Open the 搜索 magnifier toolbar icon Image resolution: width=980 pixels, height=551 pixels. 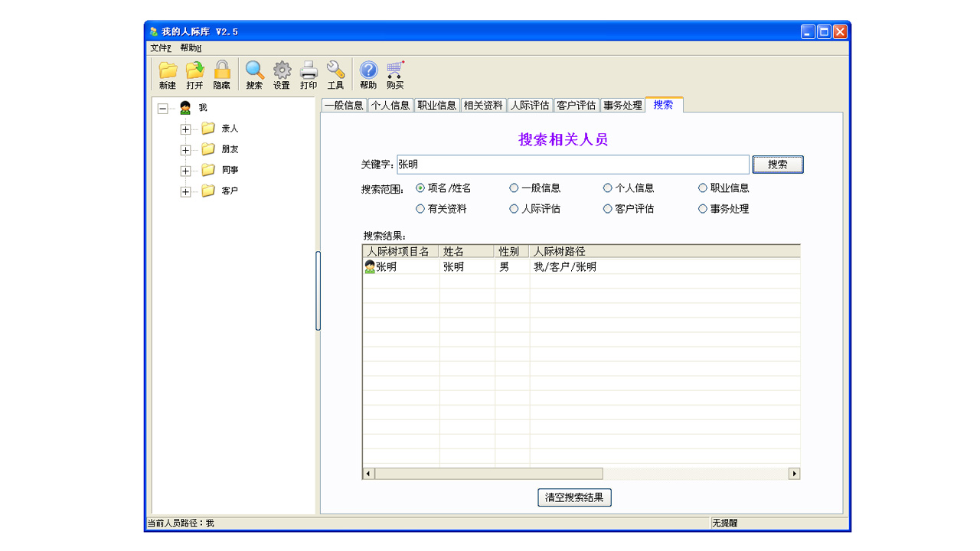pyautogui.click(x=254, y=71)
